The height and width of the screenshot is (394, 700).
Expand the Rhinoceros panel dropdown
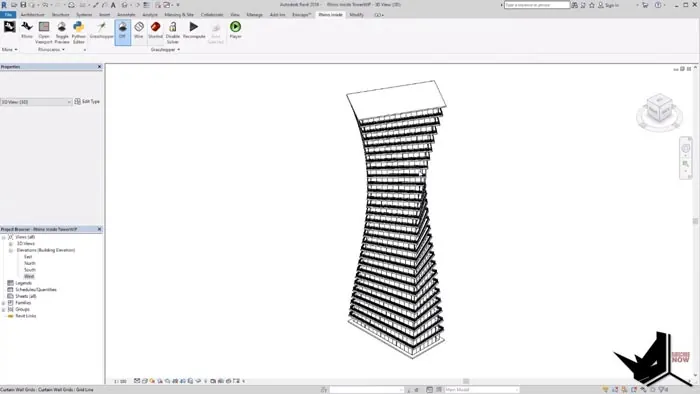(51, 50)
